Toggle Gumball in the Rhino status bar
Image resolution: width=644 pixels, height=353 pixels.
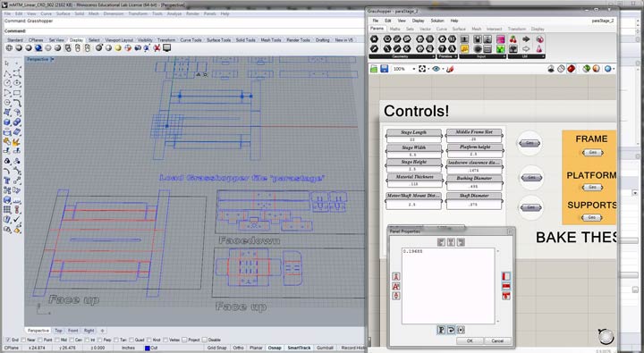tap(325, 348)
